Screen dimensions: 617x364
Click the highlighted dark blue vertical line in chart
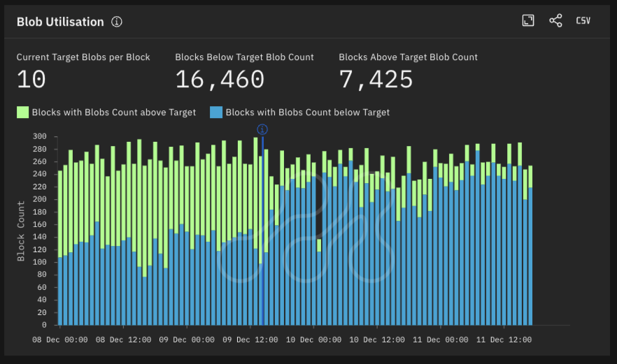pyautogui.click(x=262, y=231)
